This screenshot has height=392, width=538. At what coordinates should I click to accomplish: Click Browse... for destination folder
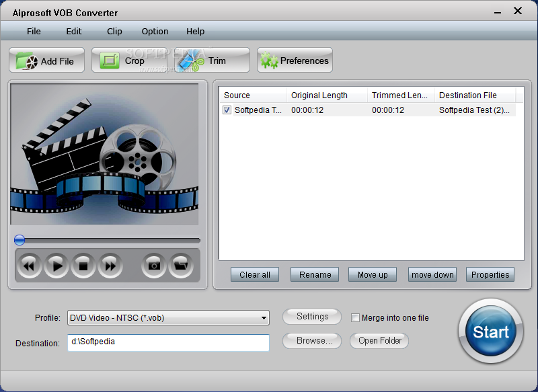(312, 341)
